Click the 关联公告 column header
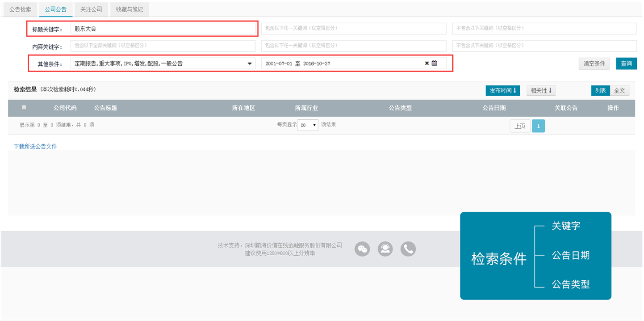Screen dimensions: 644x321 (x=566, y=108)
